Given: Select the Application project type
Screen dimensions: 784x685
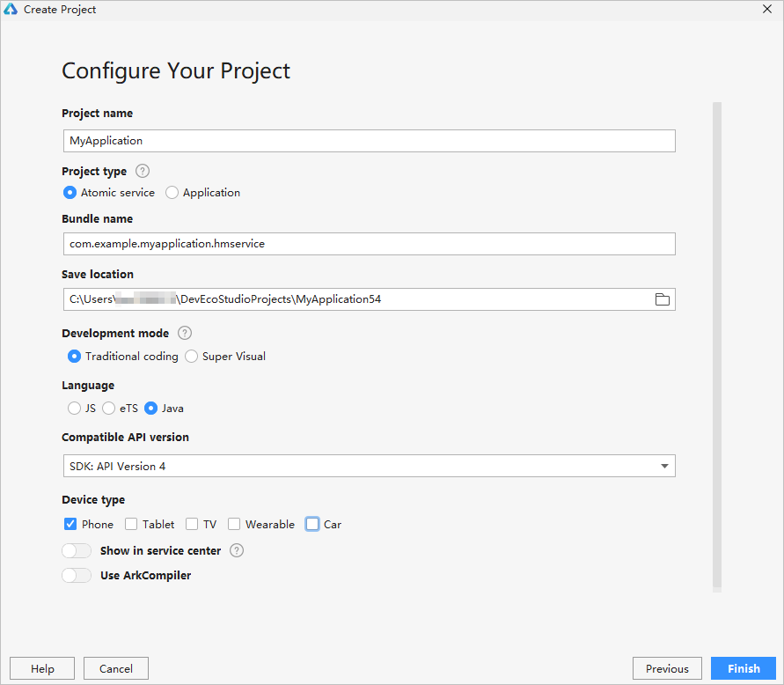Looking at the screenshot, I should 172,193.
